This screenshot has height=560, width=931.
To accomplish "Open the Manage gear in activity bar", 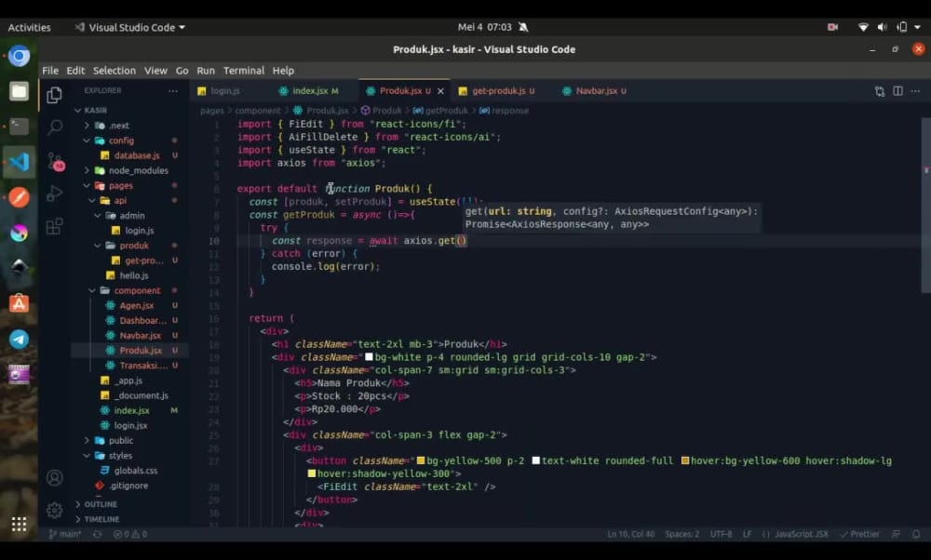I will coord(55,510).
